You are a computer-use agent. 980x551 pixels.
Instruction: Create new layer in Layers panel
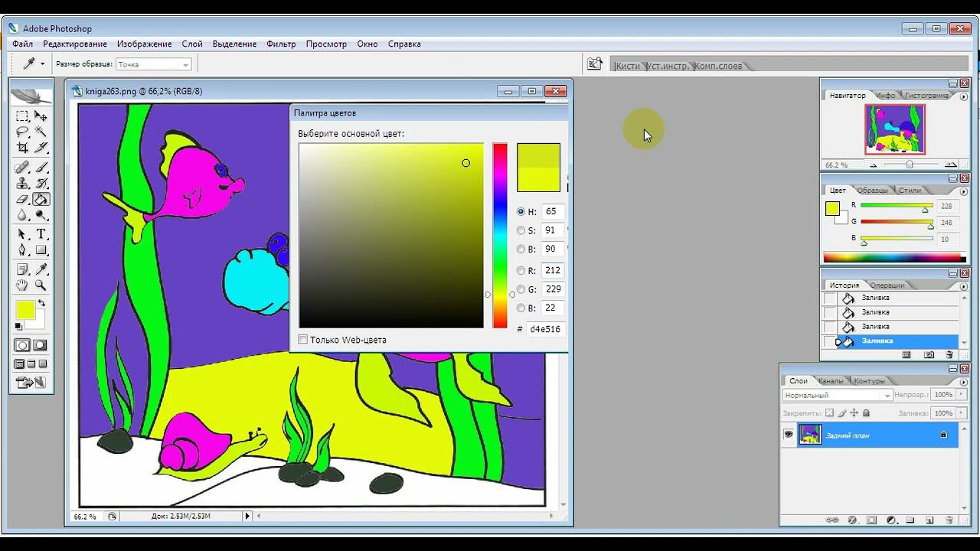(x=929, y=520)
